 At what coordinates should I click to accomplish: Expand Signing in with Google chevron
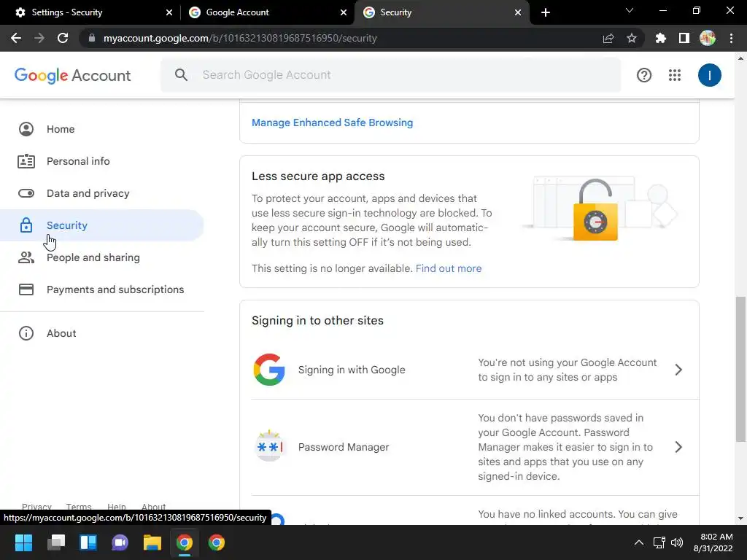[678, 370]
